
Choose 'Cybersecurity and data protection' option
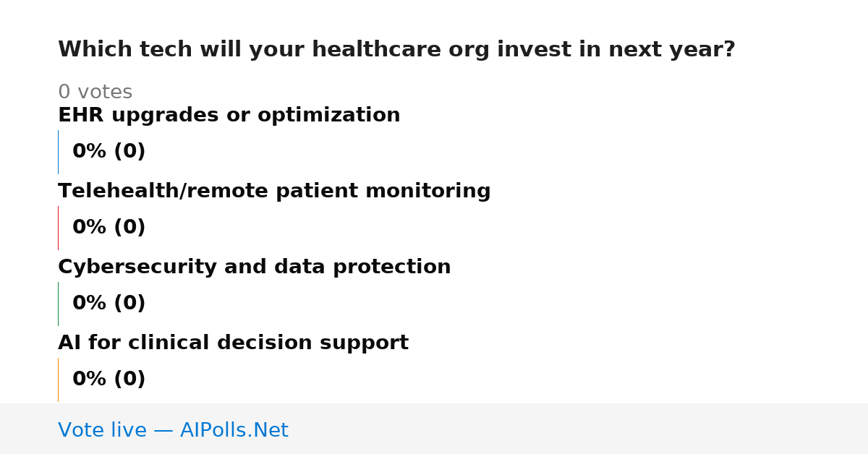tap(254, 267)
